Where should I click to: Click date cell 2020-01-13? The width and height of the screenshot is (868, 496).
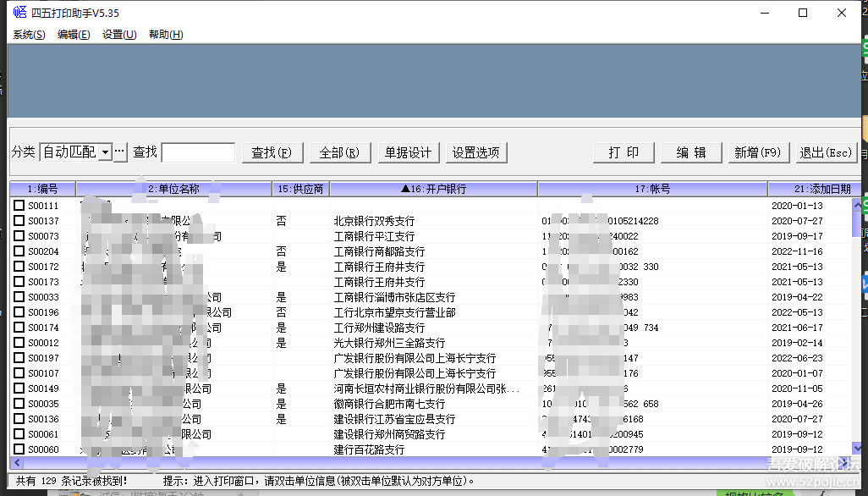tap(797, 206)
